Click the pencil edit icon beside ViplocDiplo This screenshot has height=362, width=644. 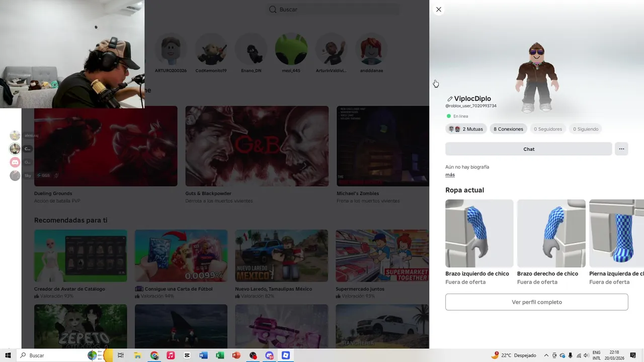click(450, 99)
